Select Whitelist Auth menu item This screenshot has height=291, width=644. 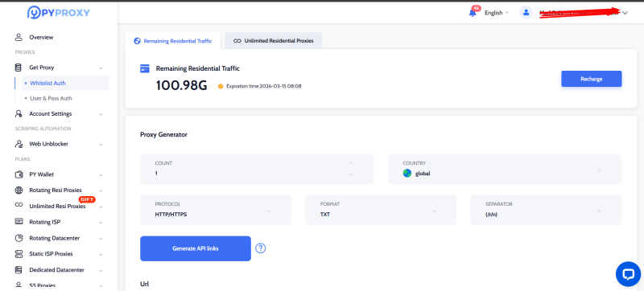(65, 84)
